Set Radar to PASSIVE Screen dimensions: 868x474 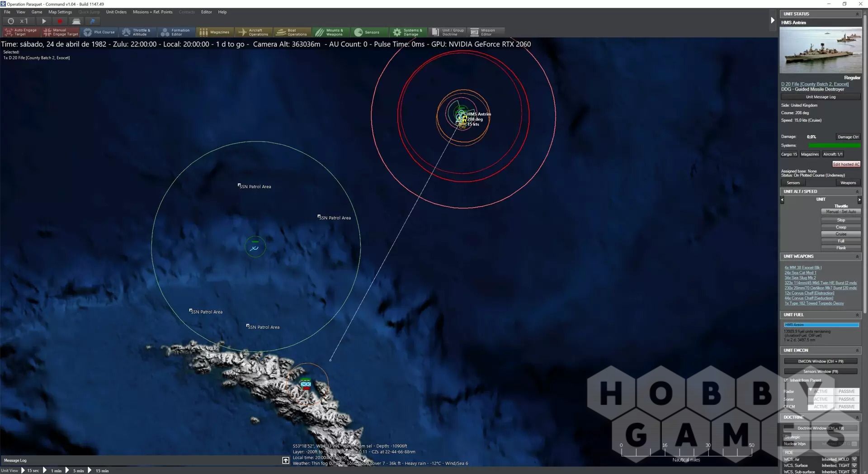point(846,392)
